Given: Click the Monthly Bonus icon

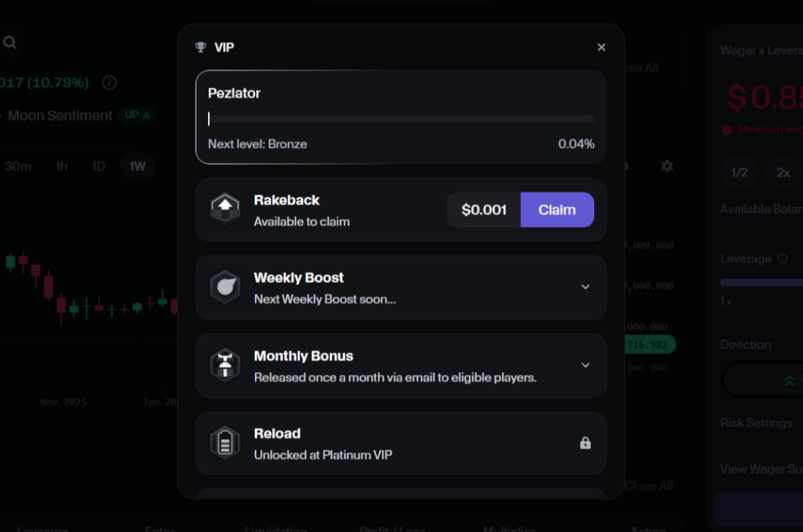Looking at the screenshot, I should click(225, 365).
